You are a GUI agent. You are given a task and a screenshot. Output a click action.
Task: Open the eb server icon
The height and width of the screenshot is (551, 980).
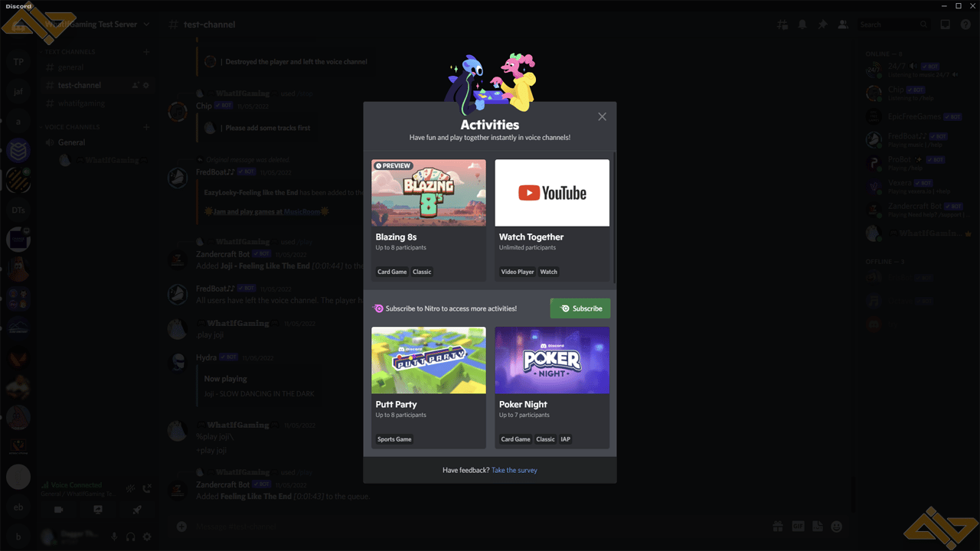(18, 507)
